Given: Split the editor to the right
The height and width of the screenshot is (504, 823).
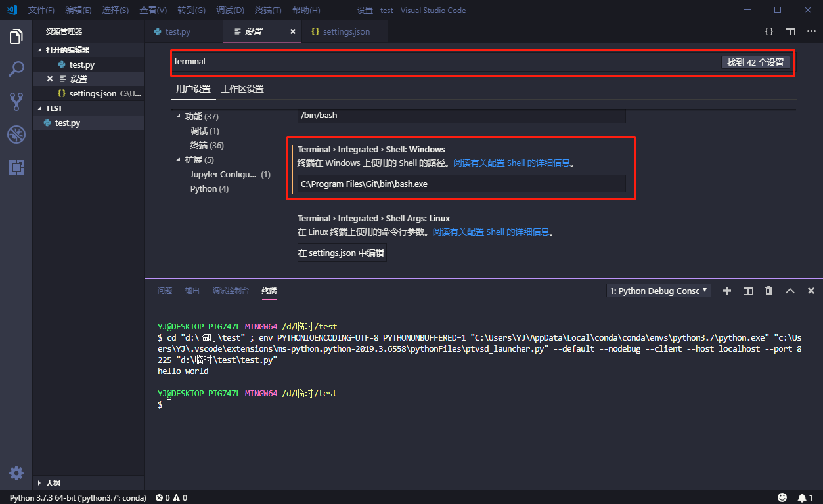Looking at the screenshot, I should (x=790, y=31).
